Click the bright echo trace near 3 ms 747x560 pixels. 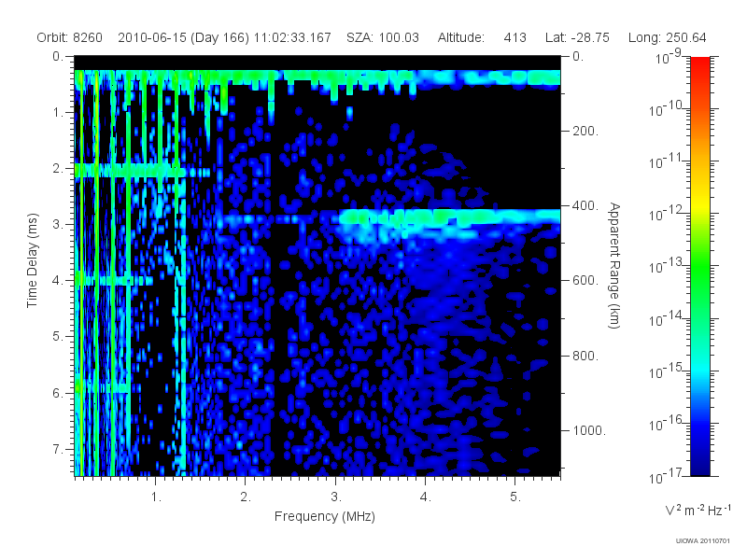[448, 217]
